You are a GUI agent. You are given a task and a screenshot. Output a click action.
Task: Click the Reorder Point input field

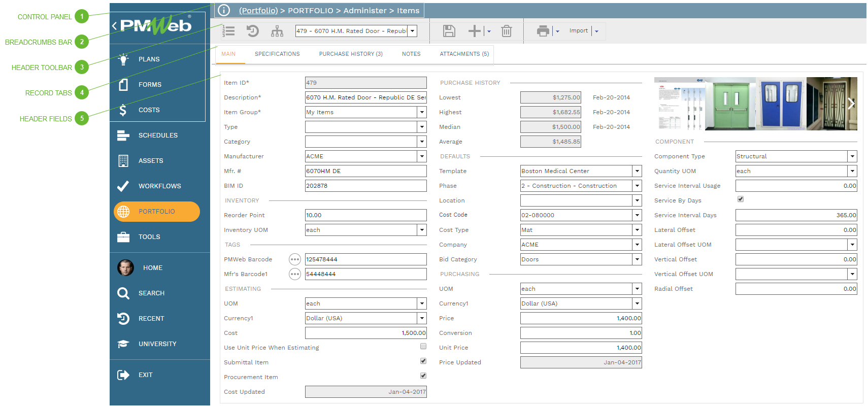366,215
